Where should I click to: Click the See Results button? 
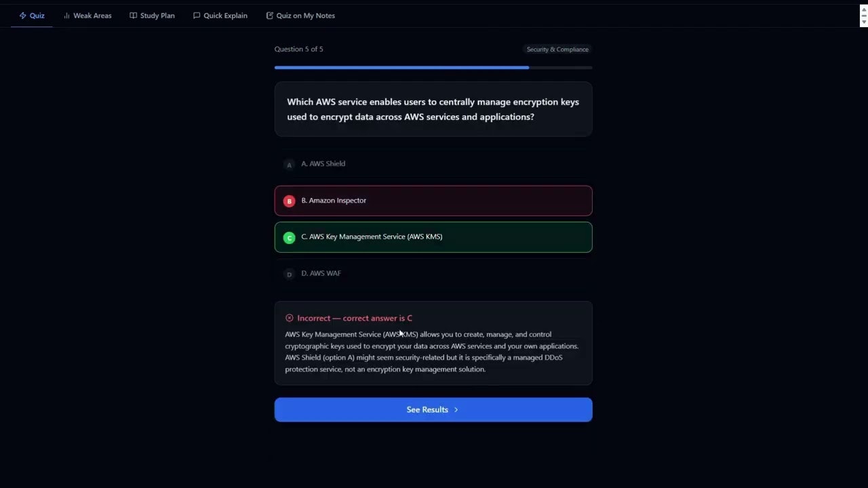tap(433, 409)
